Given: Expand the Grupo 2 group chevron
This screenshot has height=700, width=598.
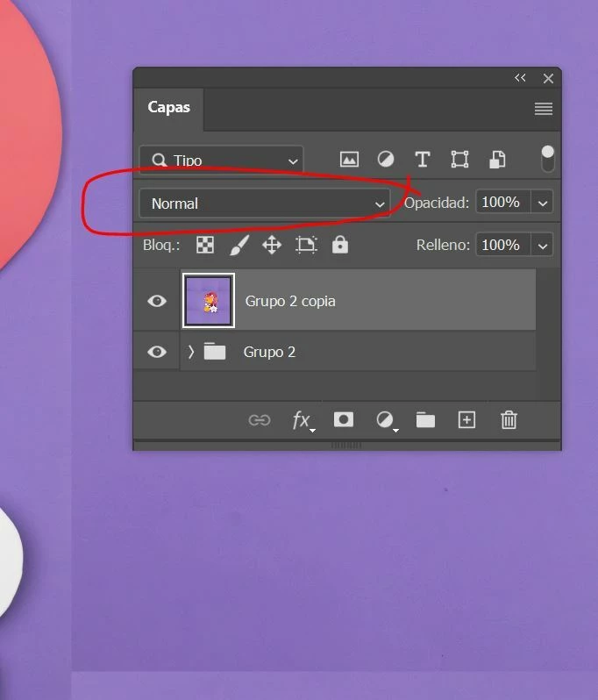Looking at the screenshot, I should (x=191, y=352).
